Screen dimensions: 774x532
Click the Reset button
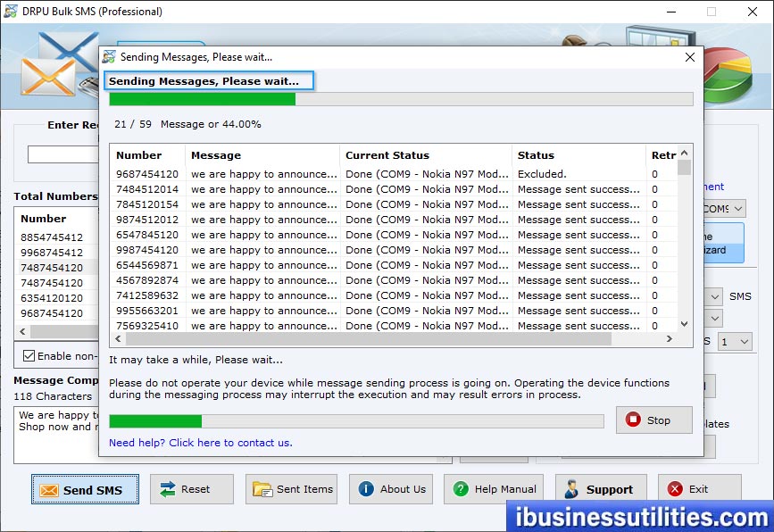(192, 489)
